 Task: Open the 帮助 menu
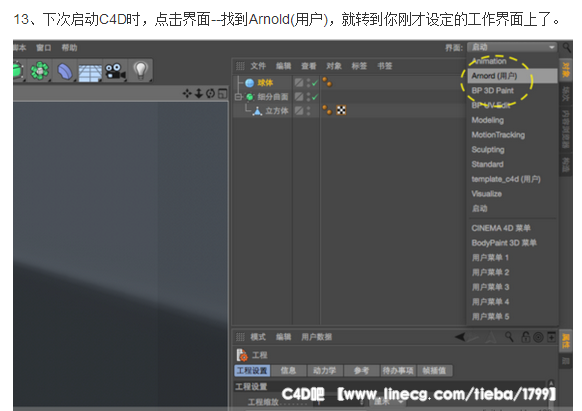69,48
